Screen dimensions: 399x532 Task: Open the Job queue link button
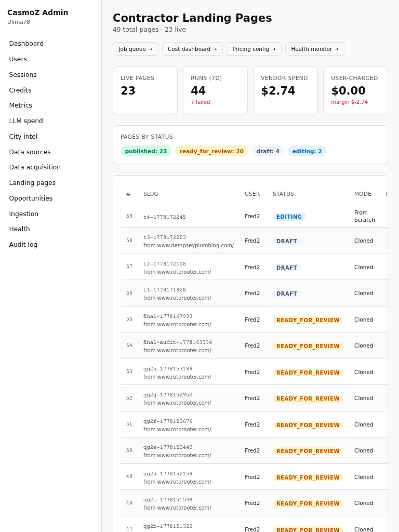(136, 49)
